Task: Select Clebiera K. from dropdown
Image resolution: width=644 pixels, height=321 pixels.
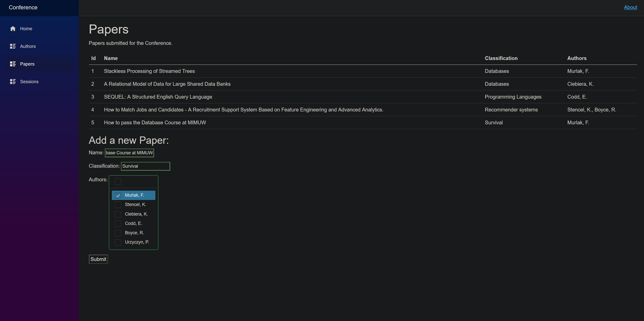Action: click(136, 214)
